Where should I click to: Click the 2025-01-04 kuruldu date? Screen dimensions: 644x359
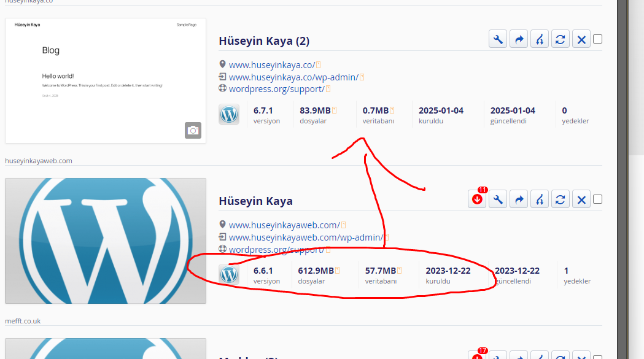[441, 110]
